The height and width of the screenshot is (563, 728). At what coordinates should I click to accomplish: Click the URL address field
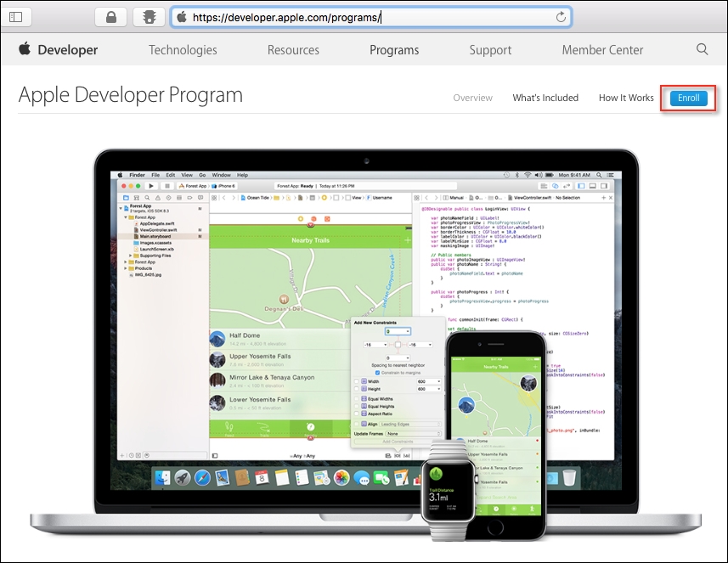coord(371,17)
